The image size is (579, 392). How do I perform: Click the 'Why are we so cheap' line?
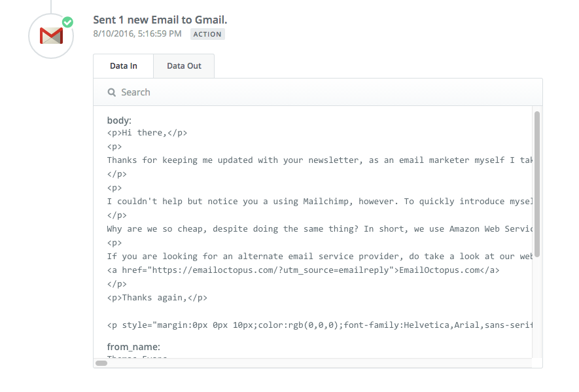(321, 229)
